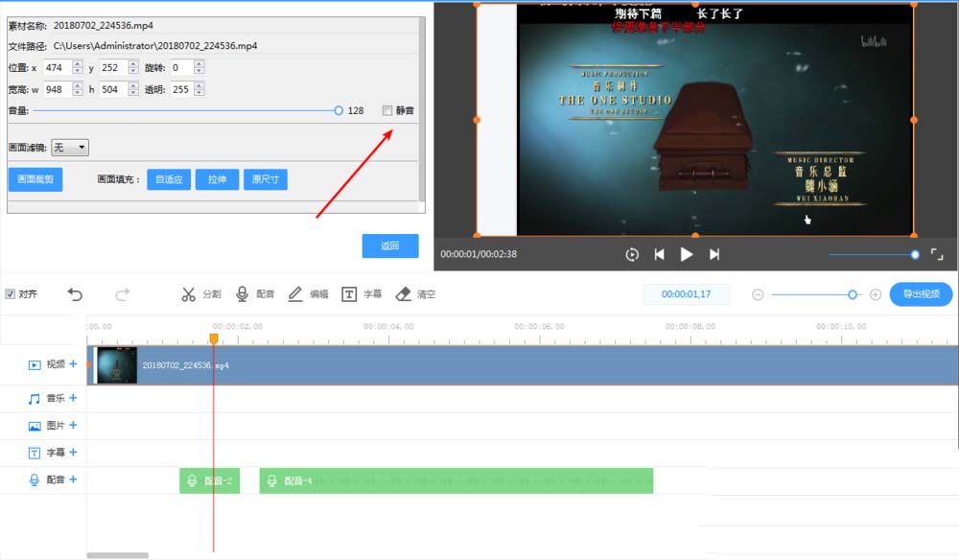Click the material name 20180702_224536.mp4
This screenshot has height=560, width=959.
(104, 25)
